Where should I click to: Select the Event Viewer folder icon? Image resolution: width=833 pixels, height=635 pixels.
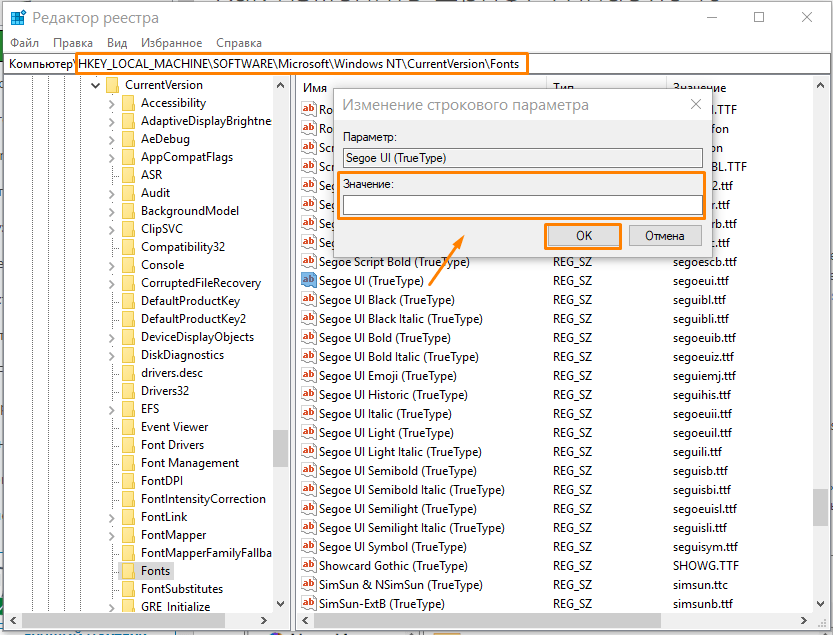tap(128, 427)
